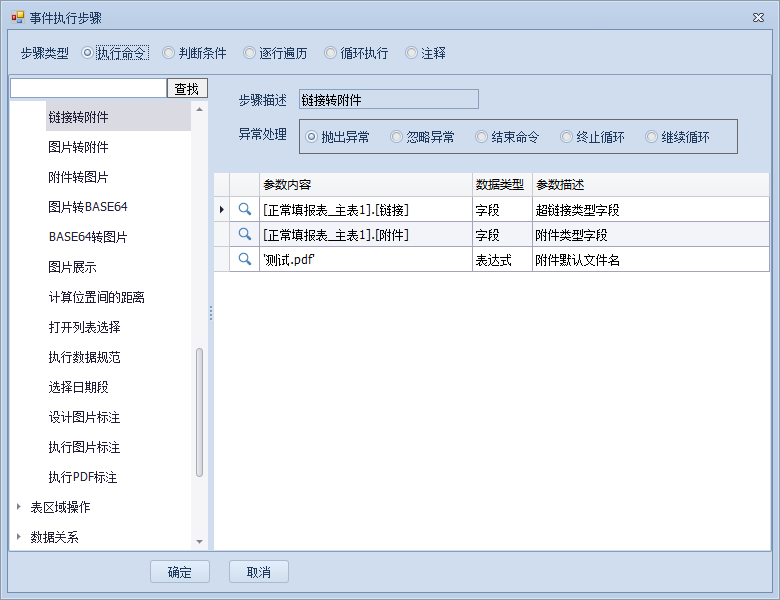
Task: Click the search text box above the tree
Action: (88, 89)
